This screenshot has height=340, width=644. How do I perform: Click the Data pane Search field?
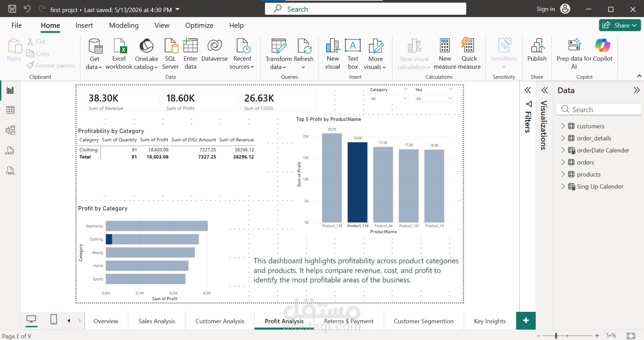click(599, 109)
